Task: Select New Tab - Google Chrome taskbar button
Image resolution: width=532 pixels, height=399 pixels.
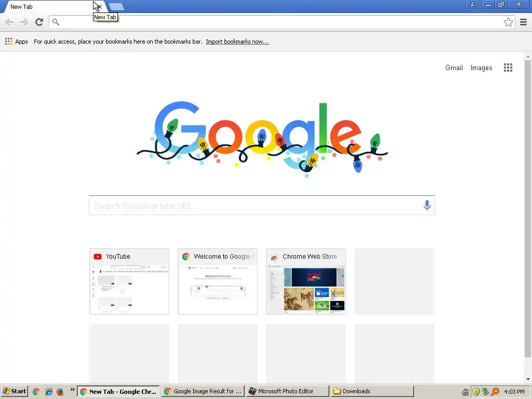Action: click(x=118, y=391)
